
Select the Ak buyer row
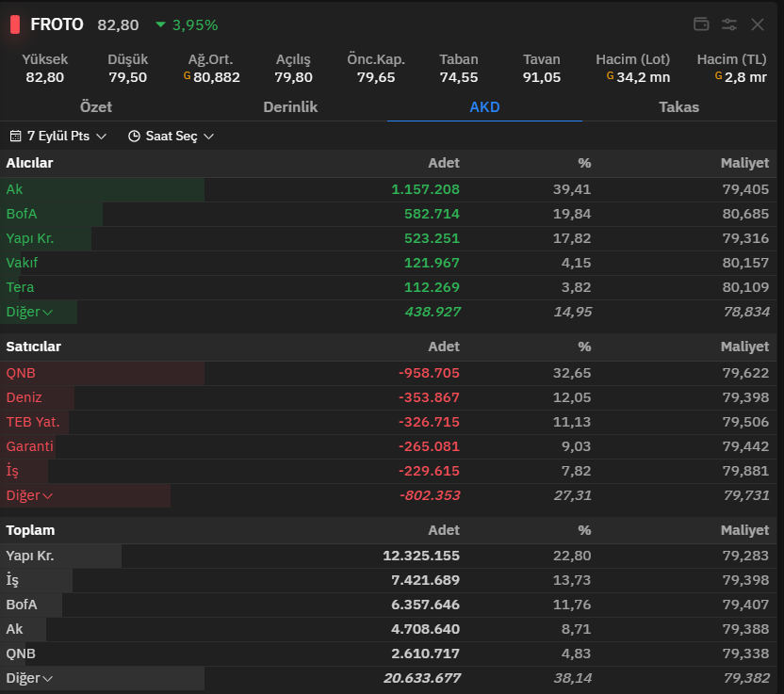[x=388, y=190]
